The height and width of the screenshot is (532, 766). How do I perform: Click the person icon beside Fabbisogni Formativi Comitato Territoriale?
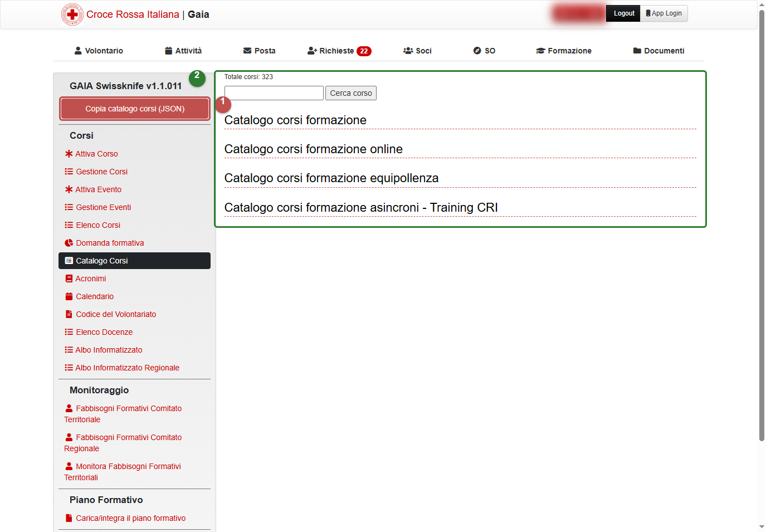(x=69, y=408)
